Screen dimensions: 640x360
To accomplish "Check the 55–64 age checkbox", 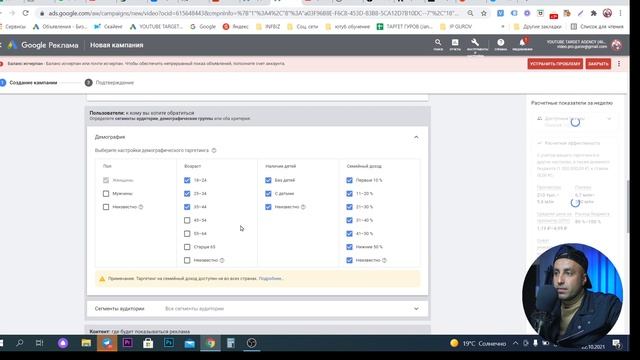I will click(x=187, y=233).
